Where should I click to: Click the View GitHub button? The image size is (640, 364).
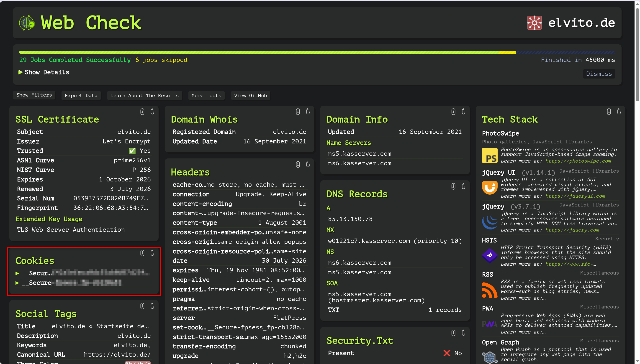pos(250,96)
